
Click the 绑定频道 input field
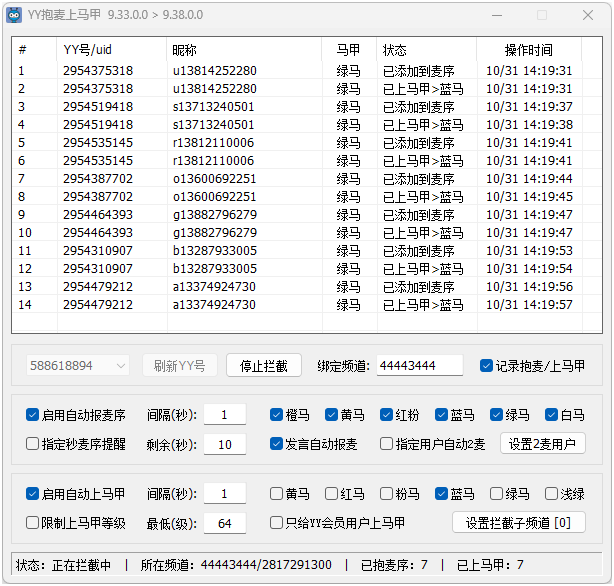point(420,365)
